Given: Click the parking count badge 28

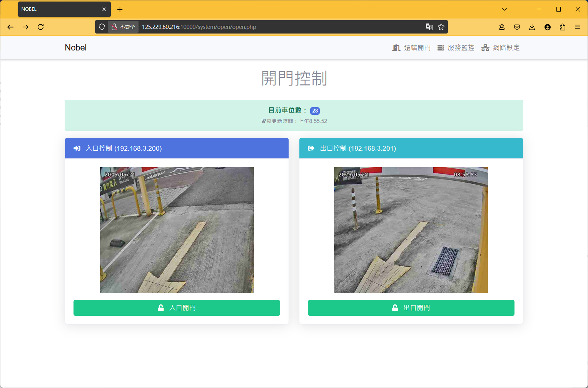Looking at the screenshot, I should click(315, 111).
